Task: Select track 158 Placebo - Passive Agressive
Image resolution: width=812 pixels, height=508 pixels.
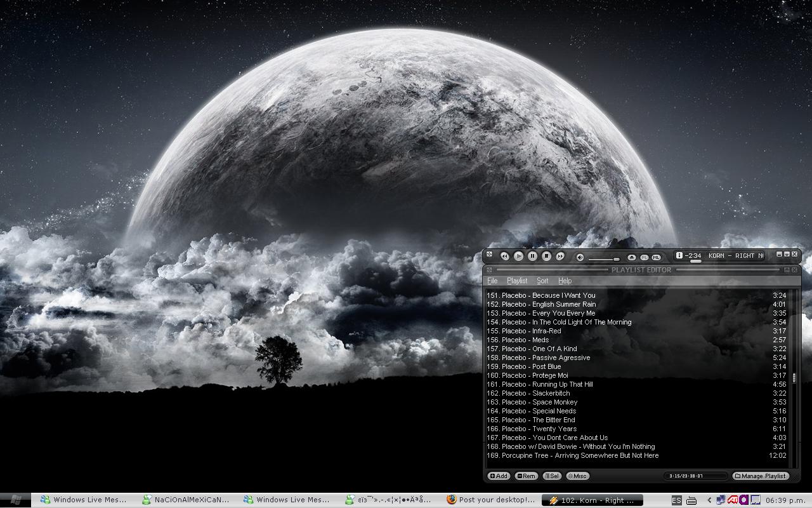Action: (x=636, y=358)
